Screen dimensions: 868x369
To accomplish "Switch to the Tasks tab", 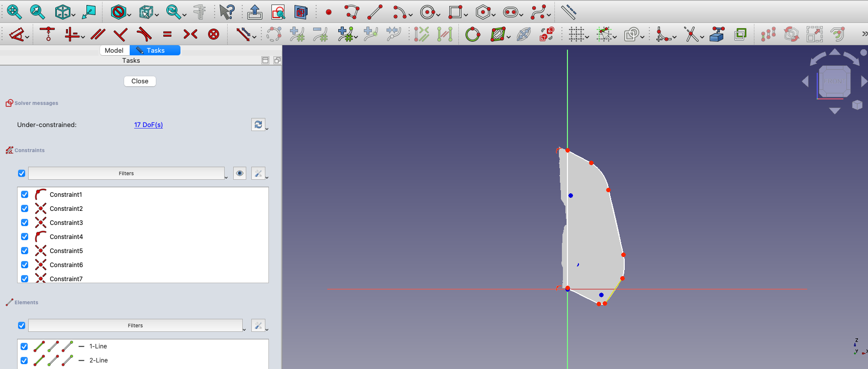I will point(155,50).
